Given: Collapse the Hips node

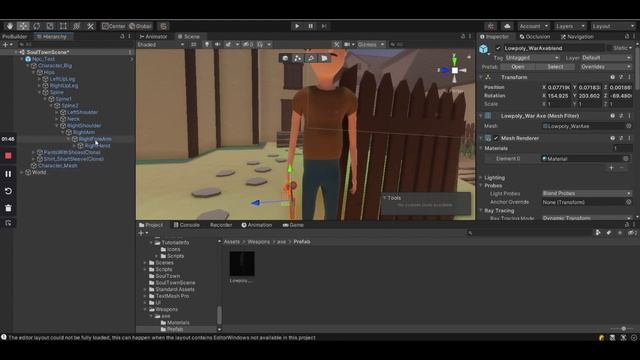Looking at the screenshot, I should tap(33, 72).
